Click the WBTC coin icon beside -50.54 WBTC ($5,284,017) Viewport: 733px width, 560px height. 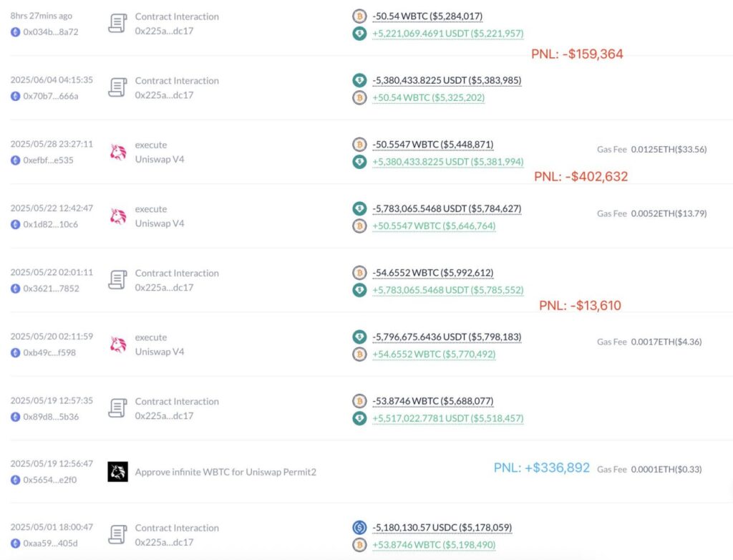click(359, 16)
